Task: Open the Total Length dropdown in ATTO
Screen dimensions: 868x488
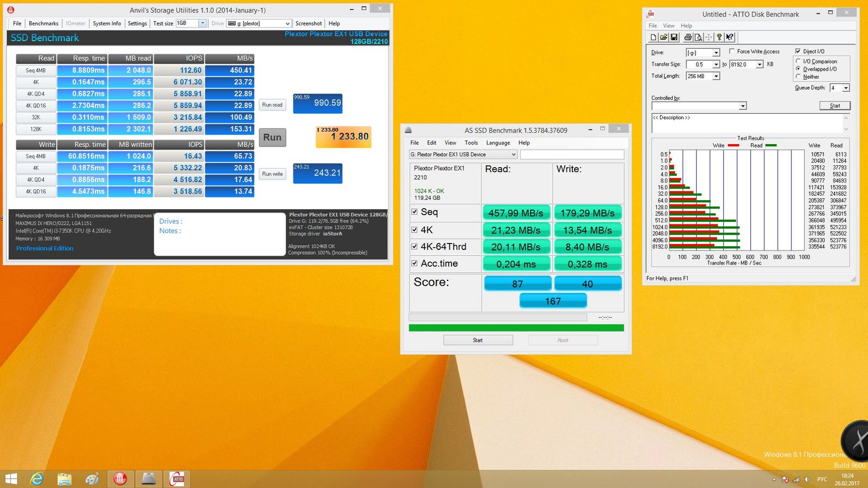Action: pyautogui.click(x=716, y=76)
